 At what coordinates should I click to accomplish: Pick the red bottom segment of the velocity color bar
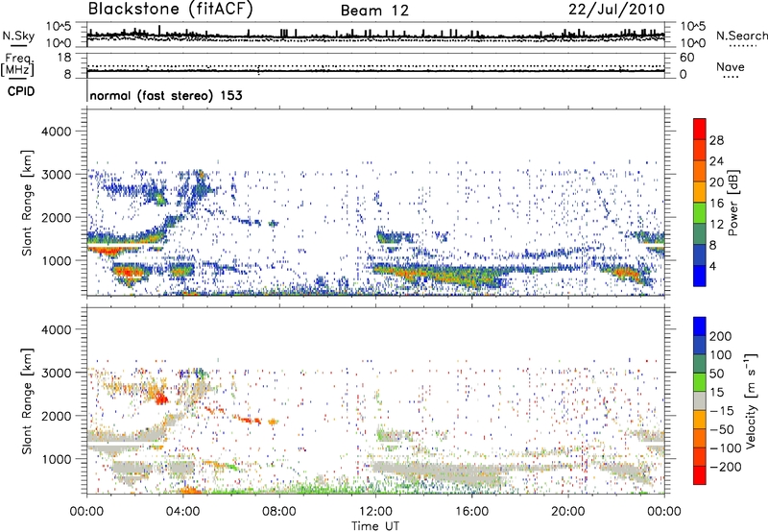(x=700, y=475)
